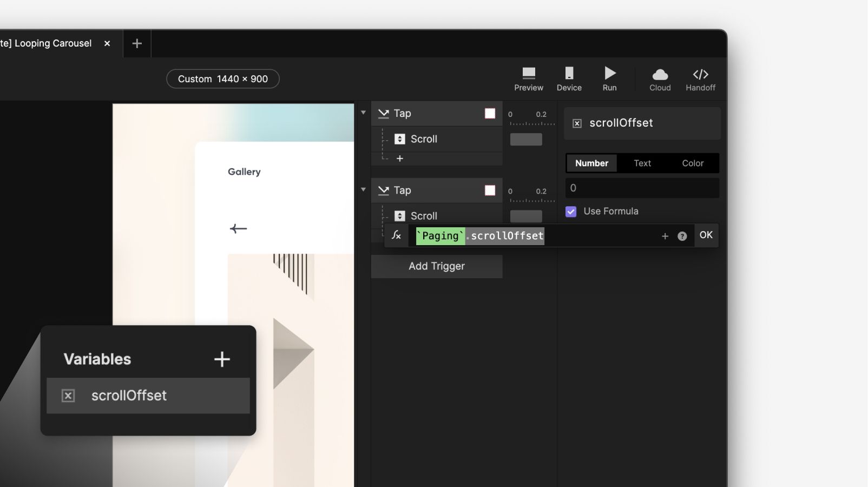Select the scrollOffset variable row in Variables panel
This screenshot has height=487, width=868.
[148, 396]
